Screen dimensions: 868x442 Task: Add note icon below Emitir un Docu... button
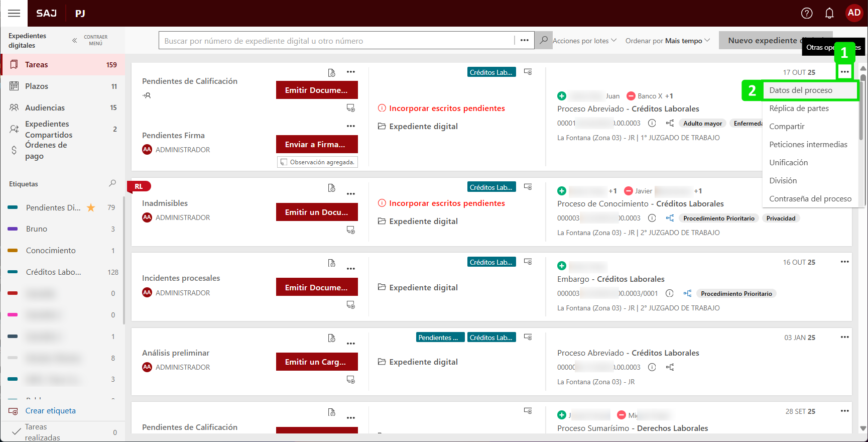click(x=350, y=230)
